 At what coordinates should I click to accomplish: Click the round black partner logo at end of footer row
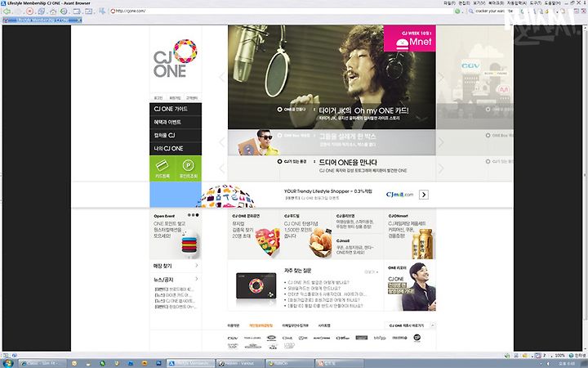[416, 338]
